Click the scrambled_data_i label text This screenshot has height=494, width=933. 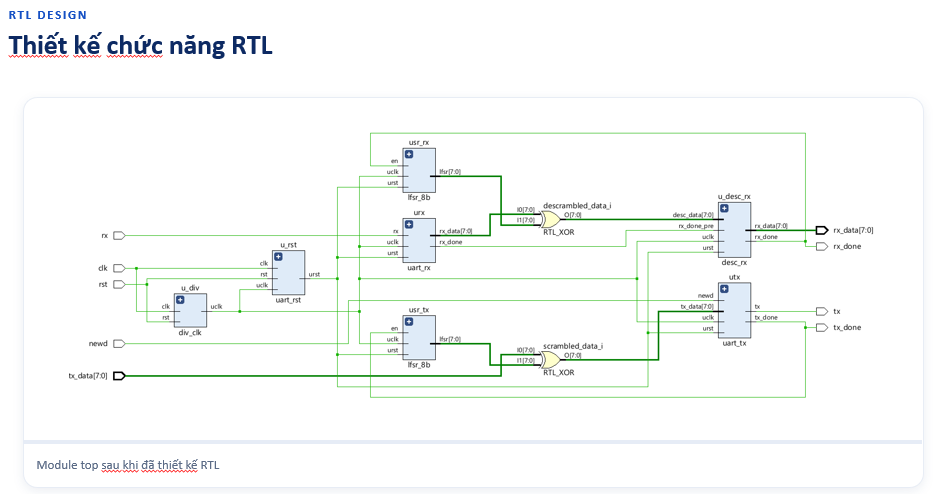tap(572, 346)
